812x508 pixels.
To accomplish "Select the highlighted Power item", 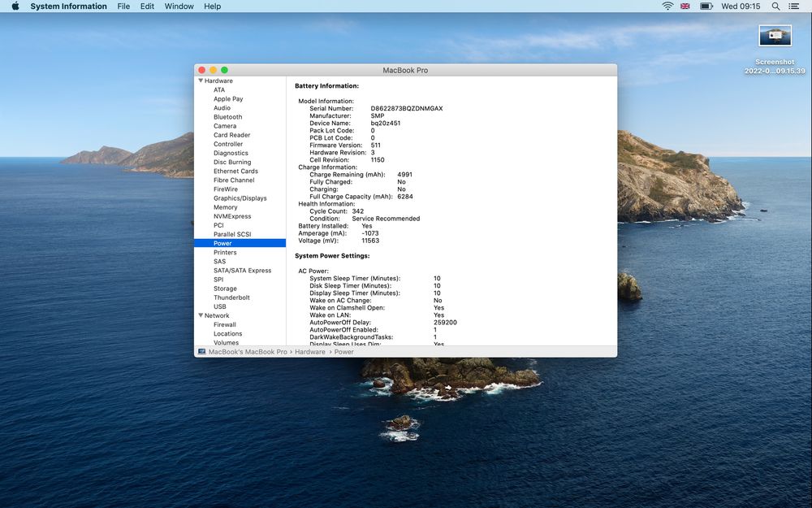I will [240, 243].
